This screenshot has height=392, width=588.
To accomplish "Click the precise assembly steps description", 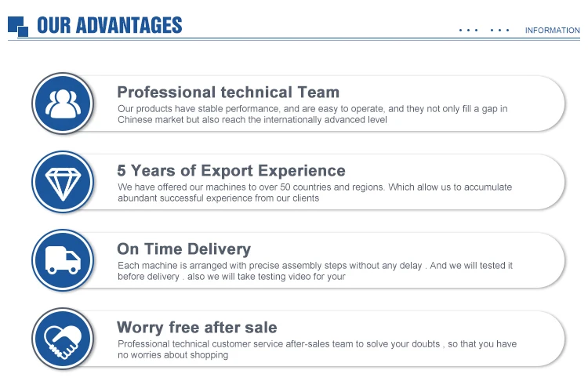I will coord(315,270).
